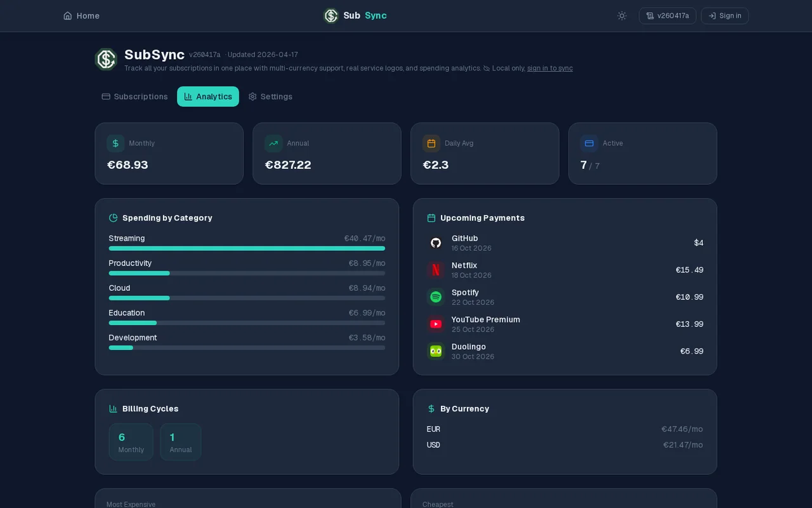The height and width of the screenshot is (508, 812).
Task: Click the €21.47/mo USD total
Action: [683, 445]
